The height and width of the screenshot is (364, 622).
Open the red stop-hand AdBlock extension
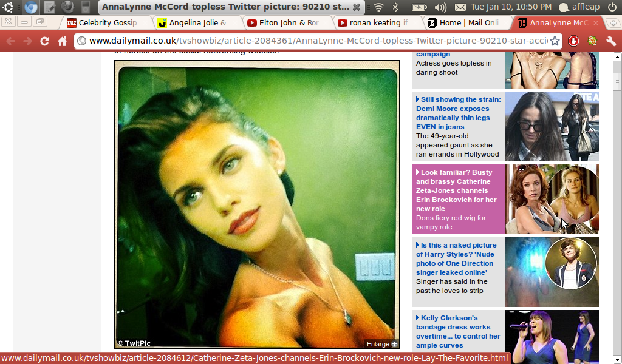click(x=573, y=41)
